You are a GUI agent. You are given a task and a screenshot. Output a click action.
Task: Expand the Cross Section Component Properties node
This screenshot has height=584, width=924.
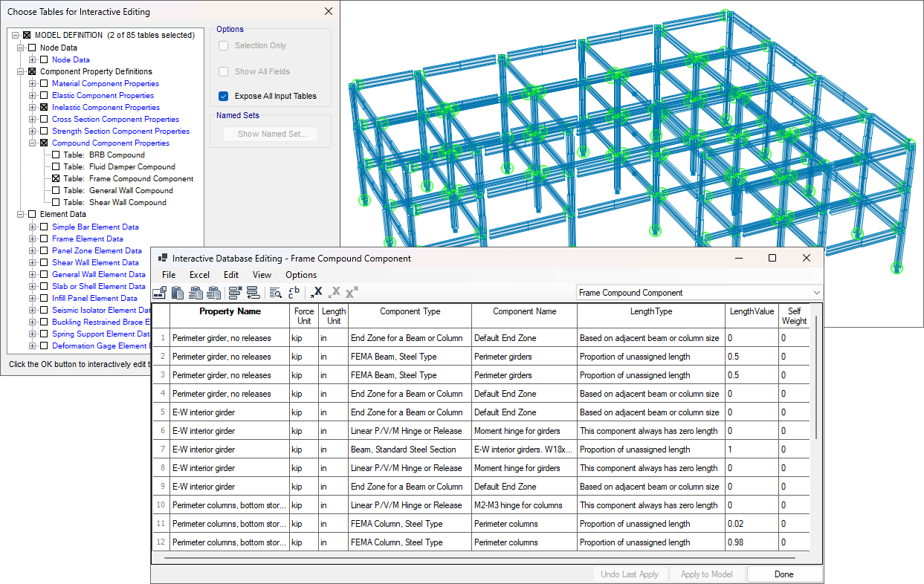[33, 119]
